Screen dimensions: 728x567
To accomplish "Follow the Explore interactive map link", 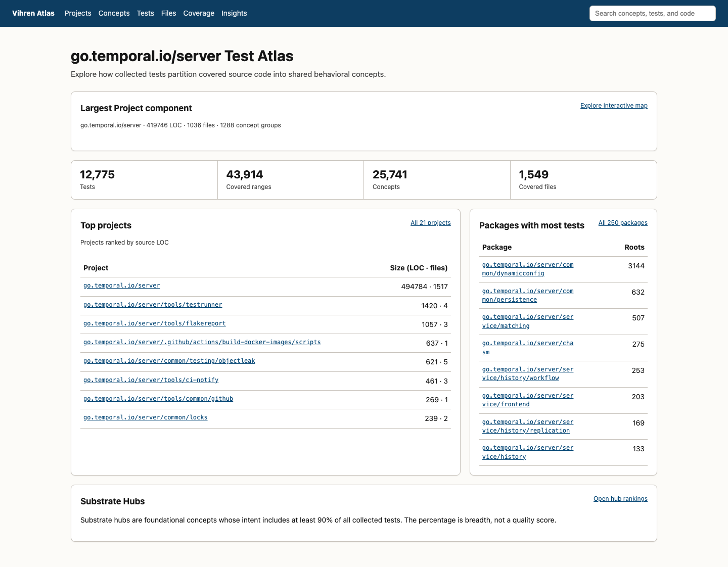I will click(614, 106).
